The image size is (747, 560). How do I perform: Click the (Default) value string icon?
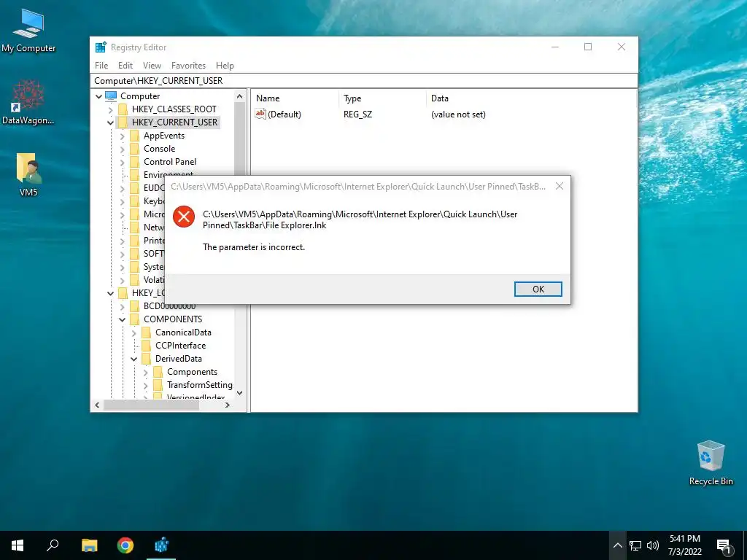pyautogui.click(x=260, y=114)
